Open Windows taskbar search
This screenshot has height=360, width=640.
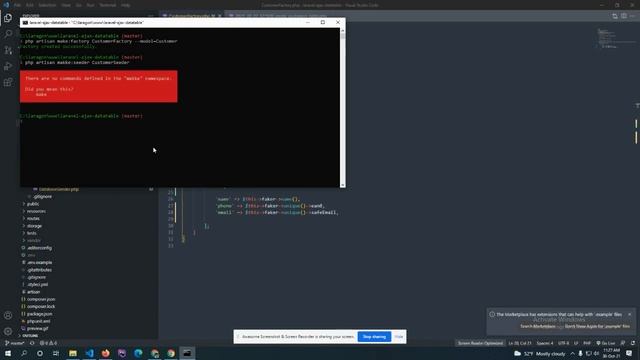click(24, 353)
